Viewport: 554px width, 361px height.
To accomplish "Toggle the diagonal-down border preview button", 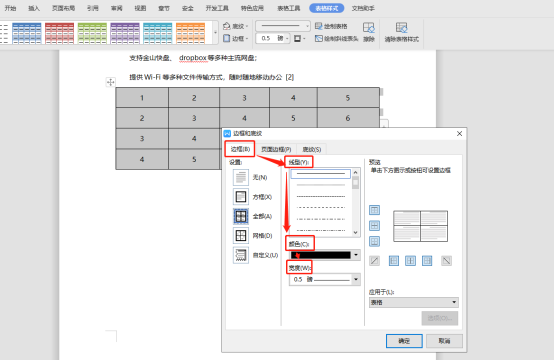I will 447,261.
